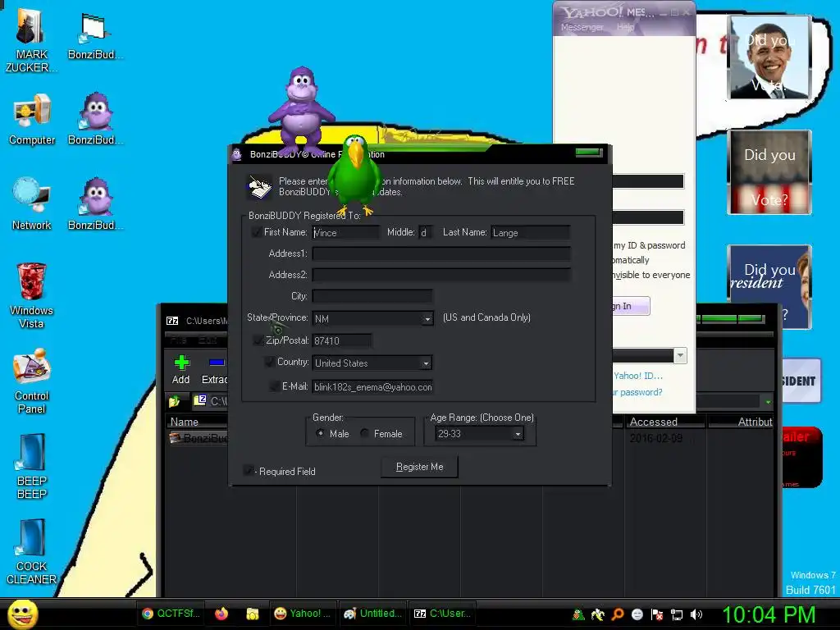Image resolution: width=840 pixels, height=630 pixels.
Task: Select the Male gender radio button
Action: [320, 433]
